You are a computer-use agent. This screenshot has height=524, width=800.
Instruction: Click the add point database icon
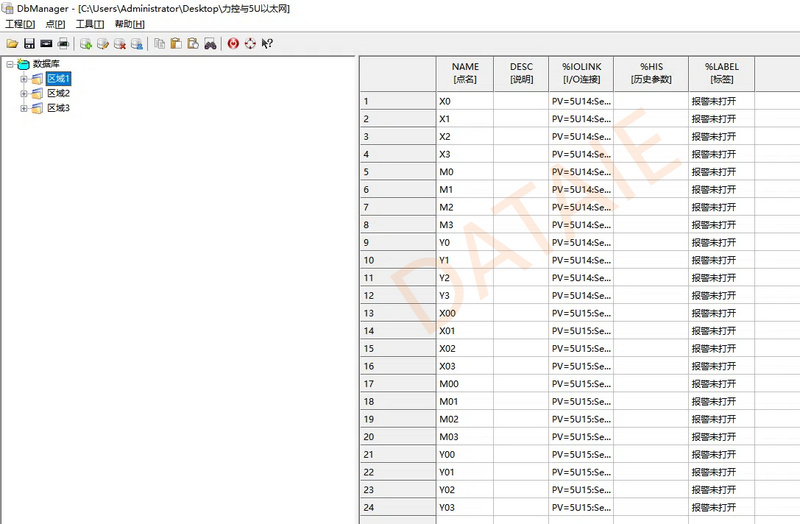(x=86, y=44)
